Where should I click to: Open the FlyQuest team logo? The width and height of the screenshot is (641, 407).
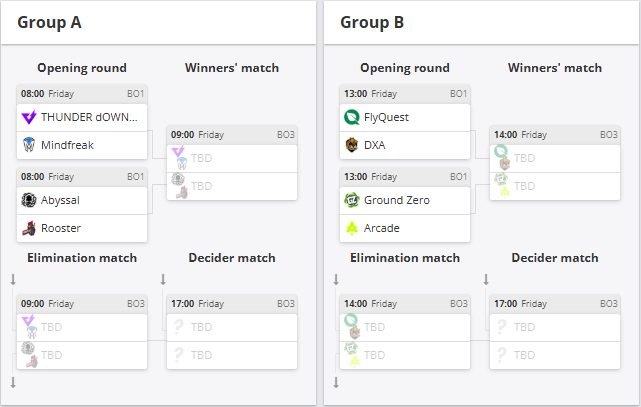(x=352, y=117)
